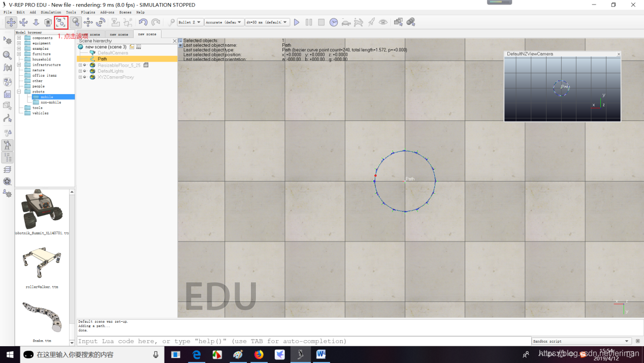Open the page selector icon
Image resolution: width=644 pixels, height=363 pixels.
(398, 22)
